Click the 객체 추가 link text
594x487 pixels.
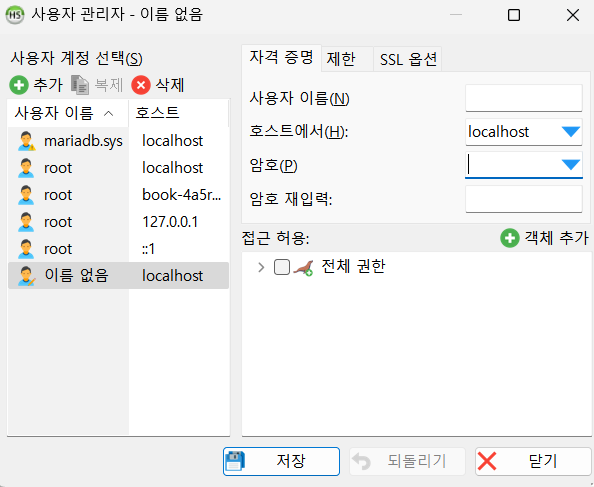click(556, 238)
